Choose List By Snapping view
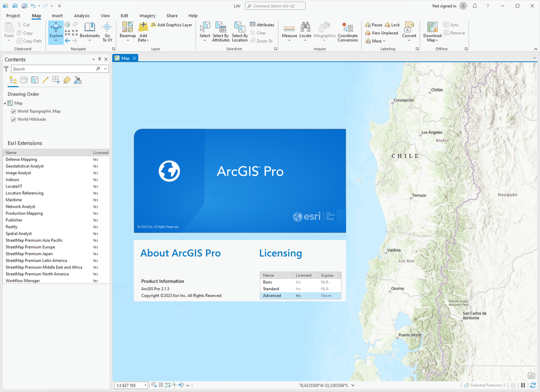The height and width of the screenshot is (392, 540). click(x=56, y=80)
